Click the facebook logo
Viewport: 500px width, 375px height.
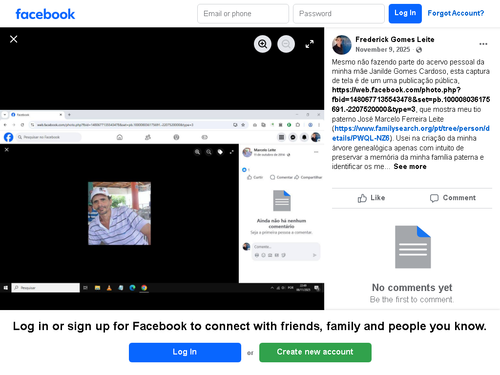click(x=45, y=14)
